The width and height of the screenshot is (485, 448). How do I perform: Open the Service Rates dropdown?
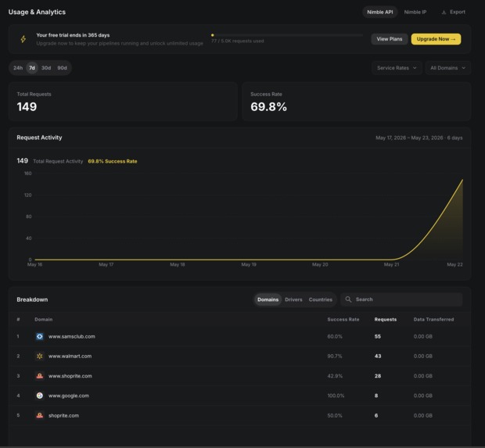[397, 68]
